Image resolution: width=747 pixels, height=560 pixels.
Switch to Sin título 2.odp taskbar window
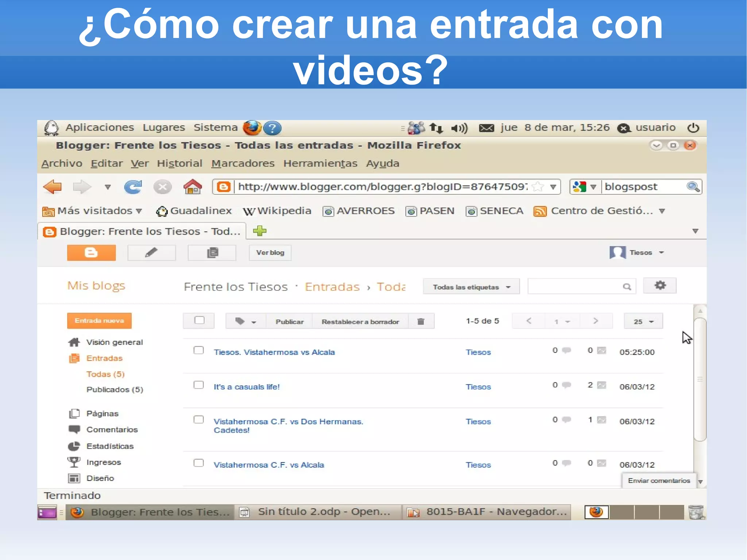[x=318, y=512]
